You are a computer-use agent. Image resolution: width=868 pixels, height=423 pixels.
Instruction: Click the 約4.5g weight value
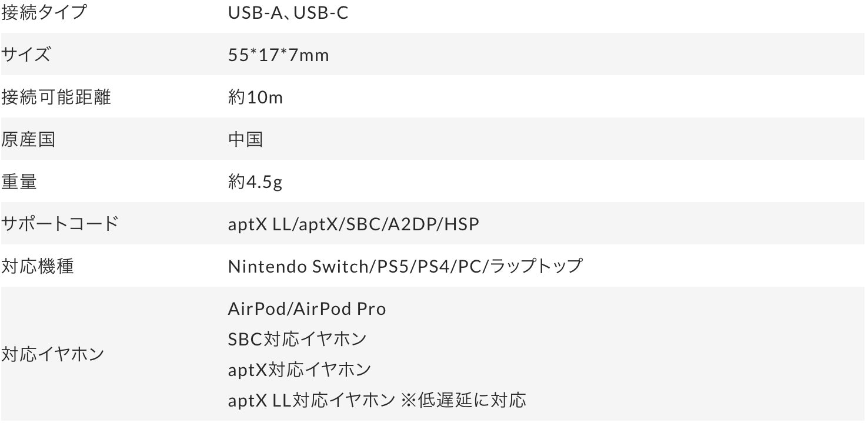coord(255,182)
